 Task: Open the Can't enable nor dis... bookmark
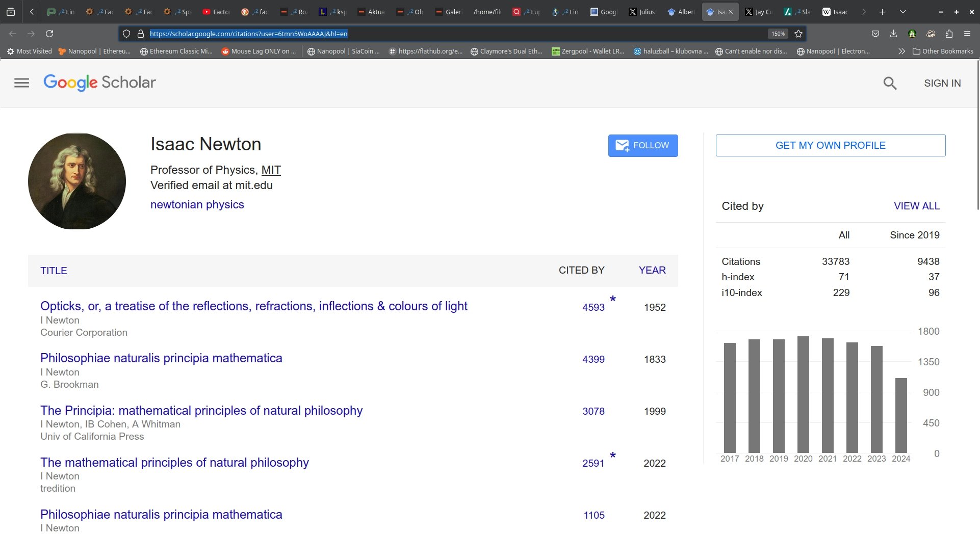click(751, 51)
